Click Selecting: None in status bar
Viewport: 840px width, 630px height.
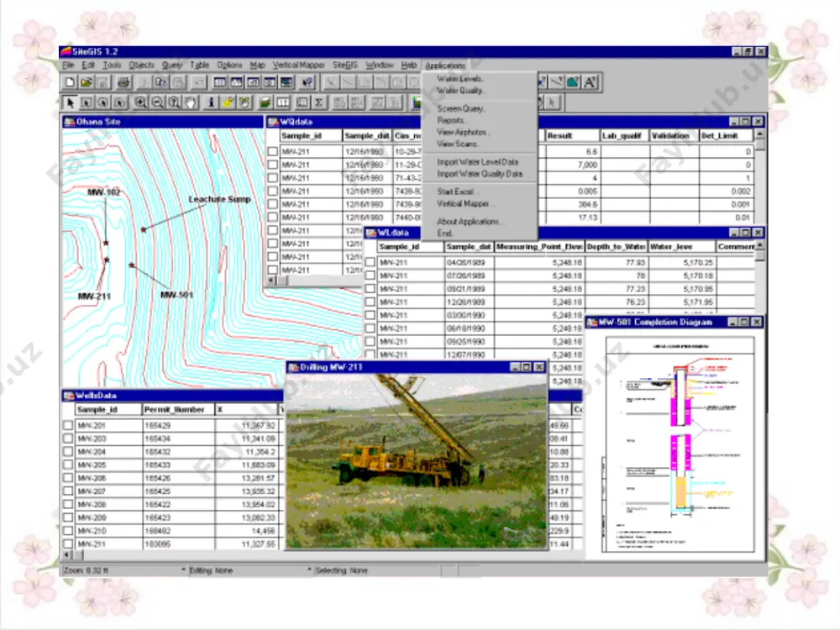(x=342, y=570)
